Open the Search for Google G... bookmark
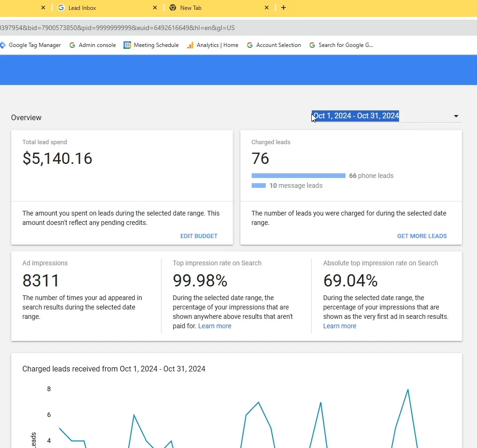 (x=341, y=45)
